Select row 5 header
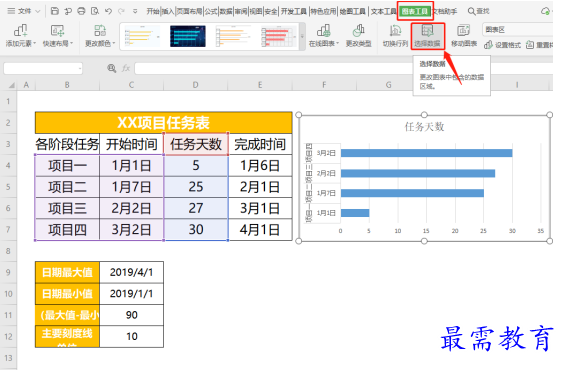The width and height of the screenshot is (562, 370). [8, 187]
